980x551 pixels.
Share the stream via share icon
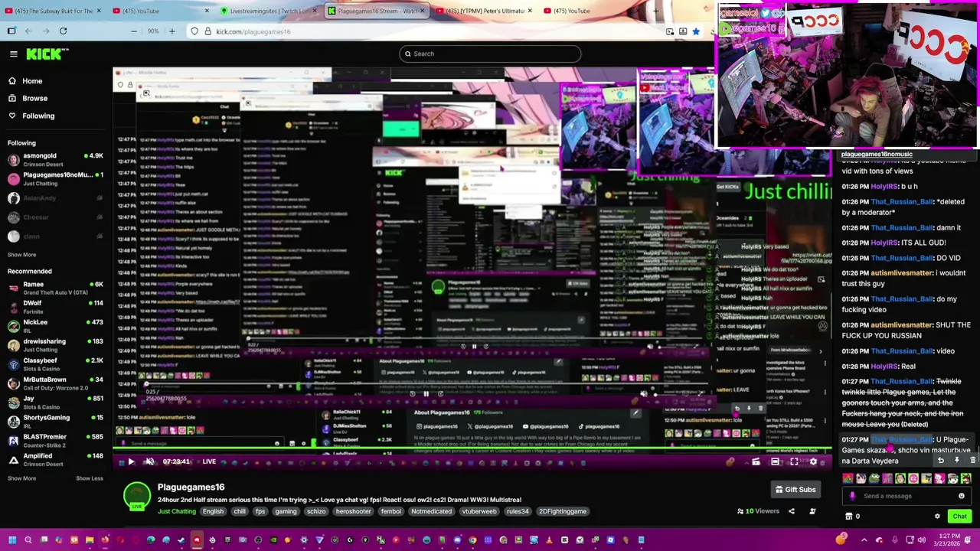(x=792, y=511)
